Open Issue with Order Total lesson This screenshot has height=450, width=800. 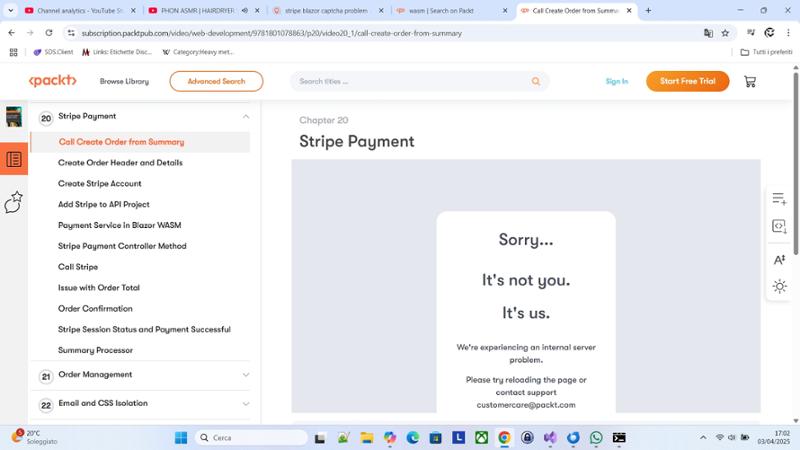click(x=99, y=288)
